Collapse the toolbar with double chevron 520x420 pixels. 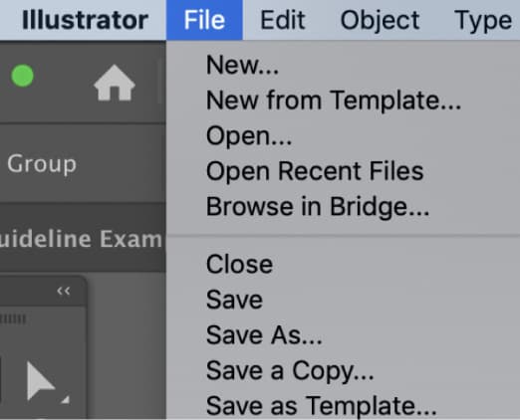63,291
